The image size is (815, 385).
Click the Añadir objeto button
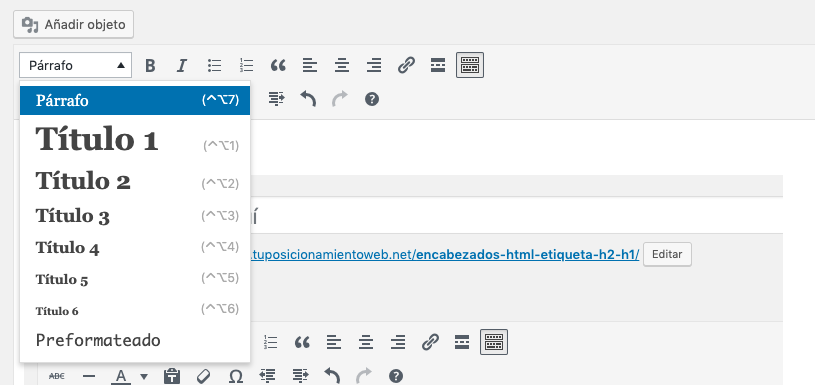[73, 24]
